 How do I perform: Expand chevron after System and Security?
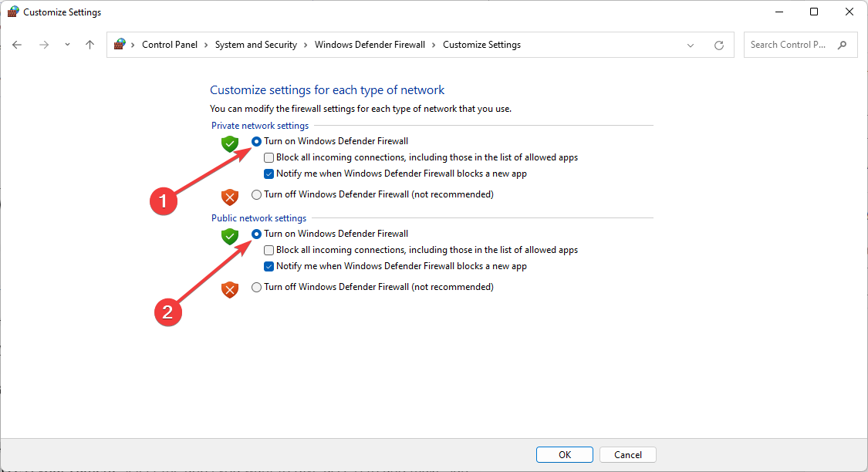pyautogui.click(x=306, y=45)
